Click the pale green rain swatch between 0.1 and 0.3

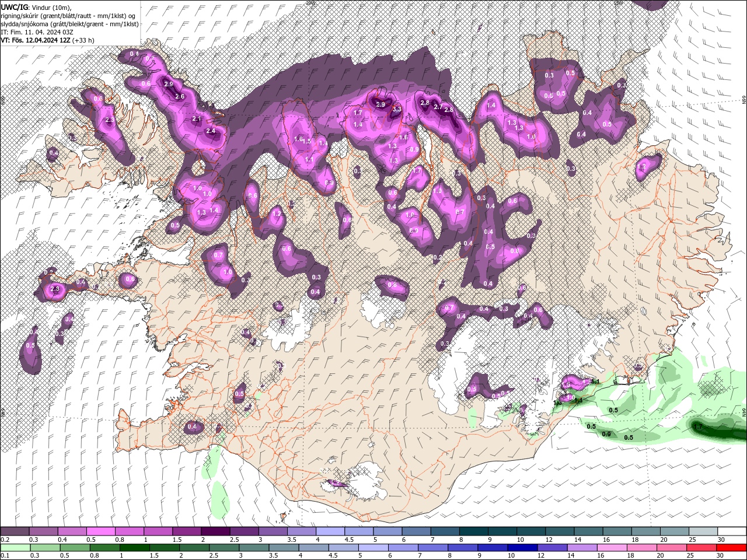pyautogui.click(x=16, y=547)
